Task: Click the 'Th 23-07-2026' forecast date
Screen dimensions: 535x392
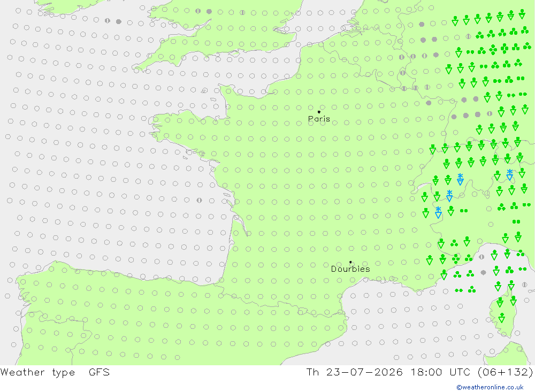Action: click(354, 372)
